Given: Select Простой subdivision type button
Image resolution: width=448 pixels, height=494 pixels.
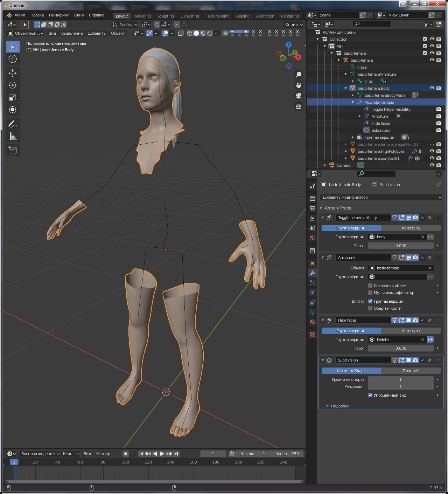Looking at the screenshot, I should pos(411,371).
